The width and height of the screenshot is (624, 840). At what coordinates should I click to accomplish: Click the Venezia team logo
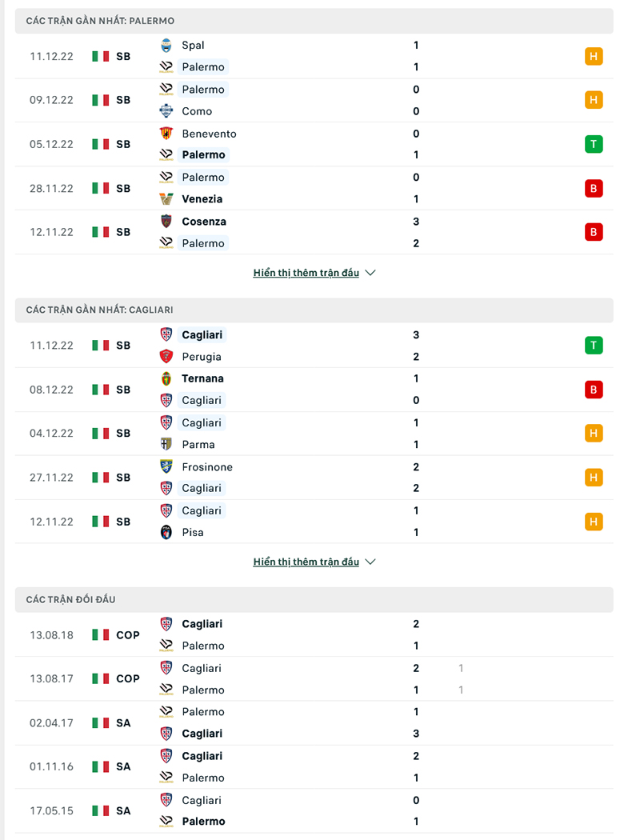(166, 198)
